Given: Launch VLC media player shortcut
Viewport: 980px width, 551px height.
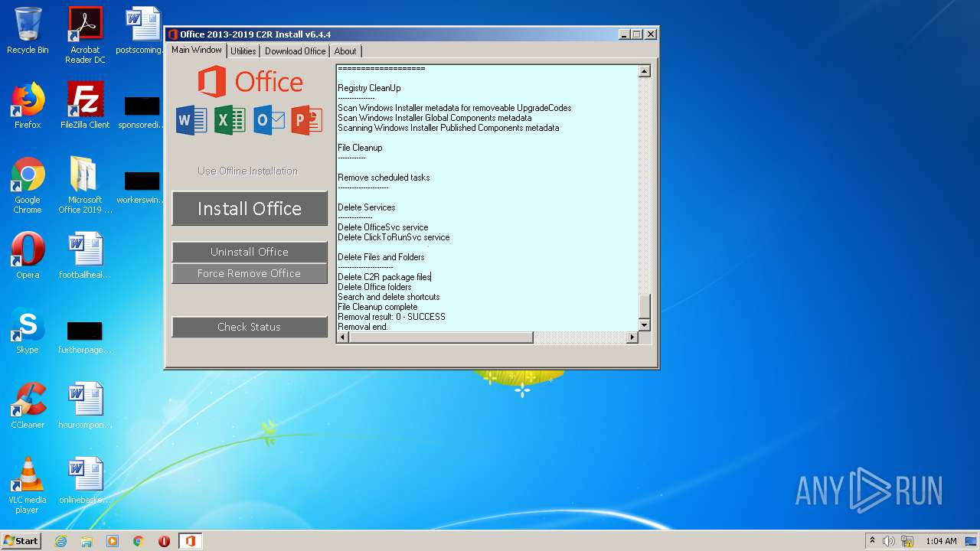Looking at the screenshot, I should tap(28, 485).
